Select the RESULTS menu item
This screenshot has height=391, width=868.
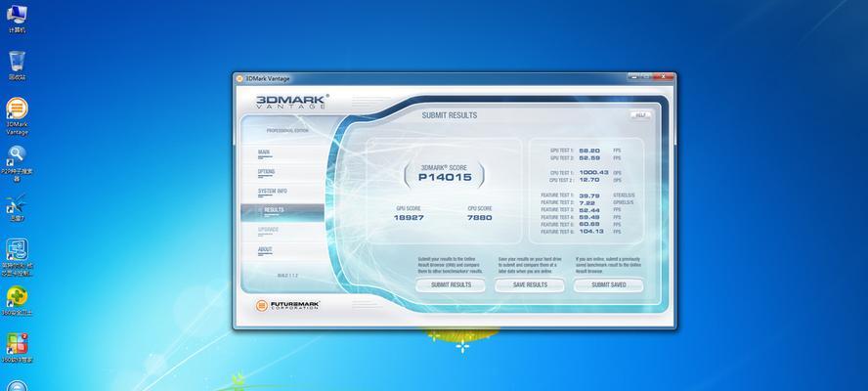pyautogui.click(x=282, y=212)
